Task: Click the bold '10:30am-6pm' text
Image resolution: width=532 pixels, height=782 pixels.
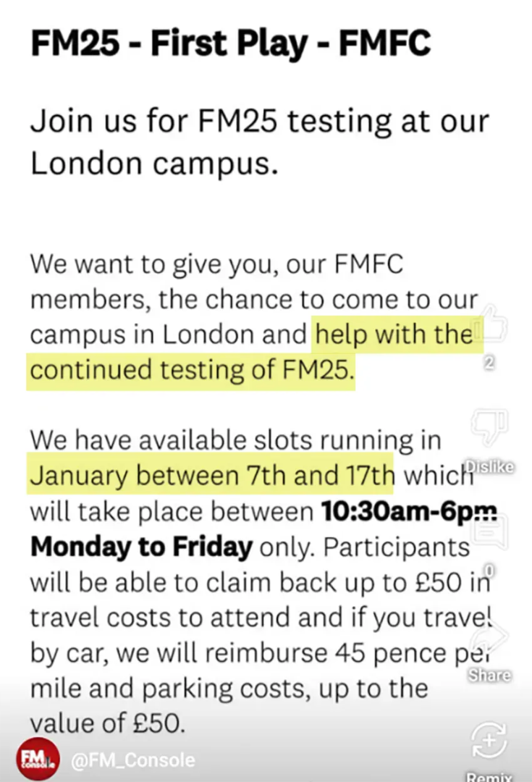Action: 409,511
